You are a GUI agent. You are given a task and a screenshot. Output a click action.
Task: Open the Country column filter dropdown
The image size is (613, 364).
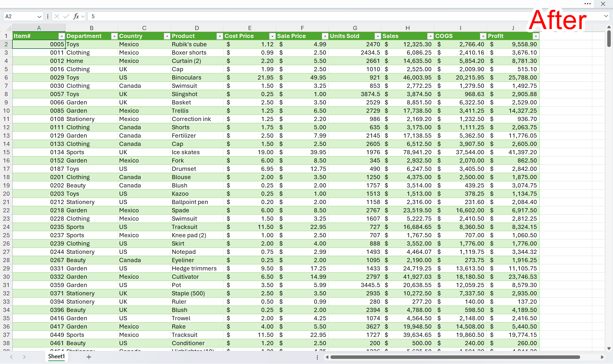[x=167, y=36]
